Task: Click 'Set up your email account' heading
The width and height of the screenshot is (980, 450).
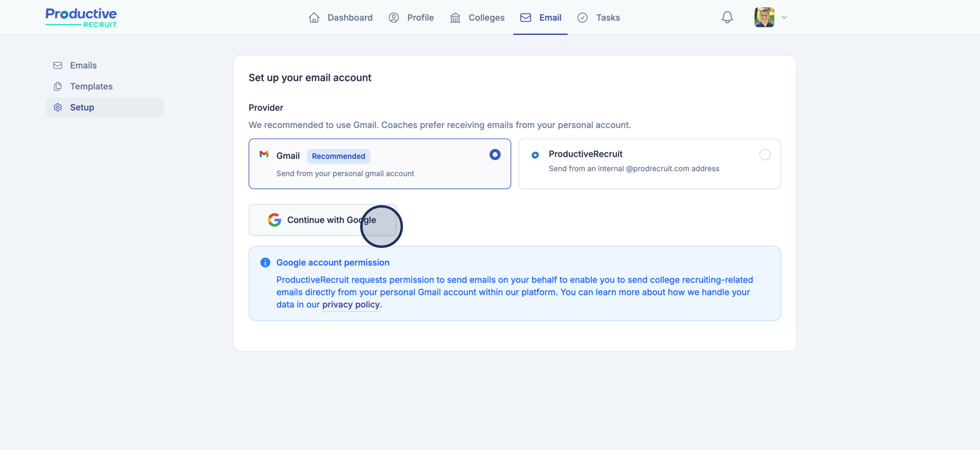Action: [310, 78]
